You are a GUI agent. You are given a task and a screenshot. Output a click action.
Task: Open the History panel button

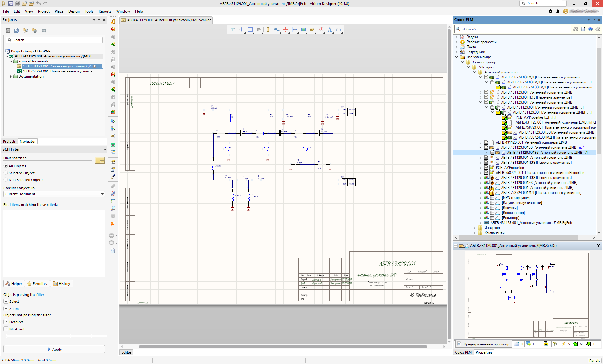point(62,283)
